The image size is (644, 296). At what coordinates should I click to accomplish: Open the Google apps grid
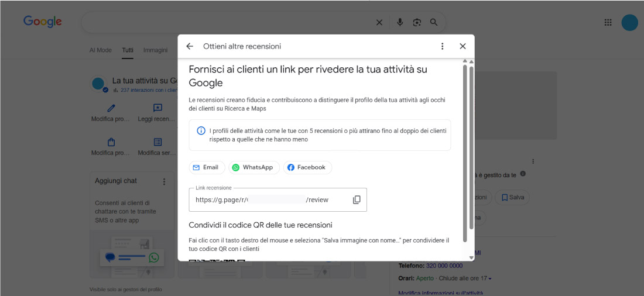tap(608, 22)
